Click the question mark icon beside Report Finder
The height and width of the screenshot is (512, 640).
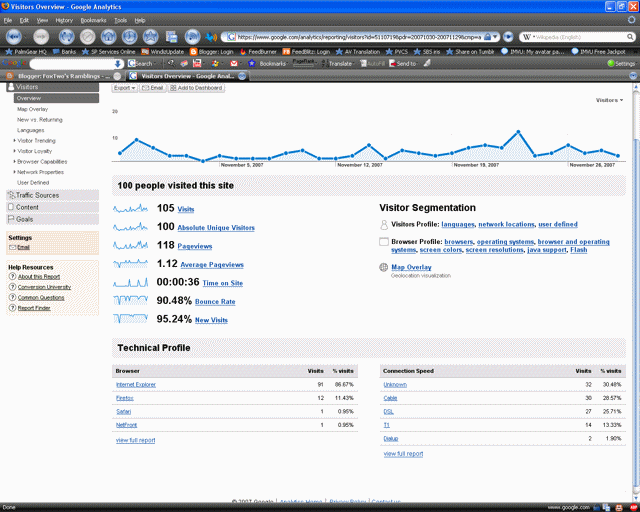click(12, 308)
